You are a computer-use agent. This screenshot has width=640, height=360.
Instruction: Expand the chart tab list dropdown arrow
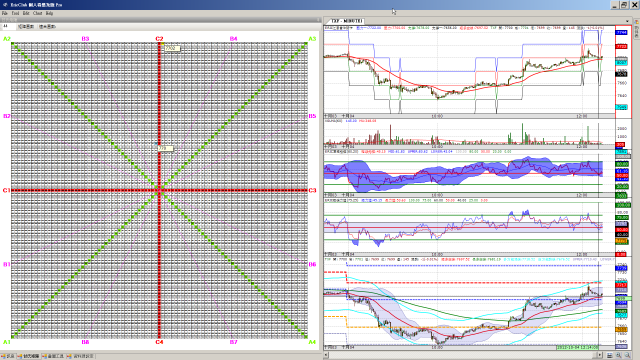627,21
